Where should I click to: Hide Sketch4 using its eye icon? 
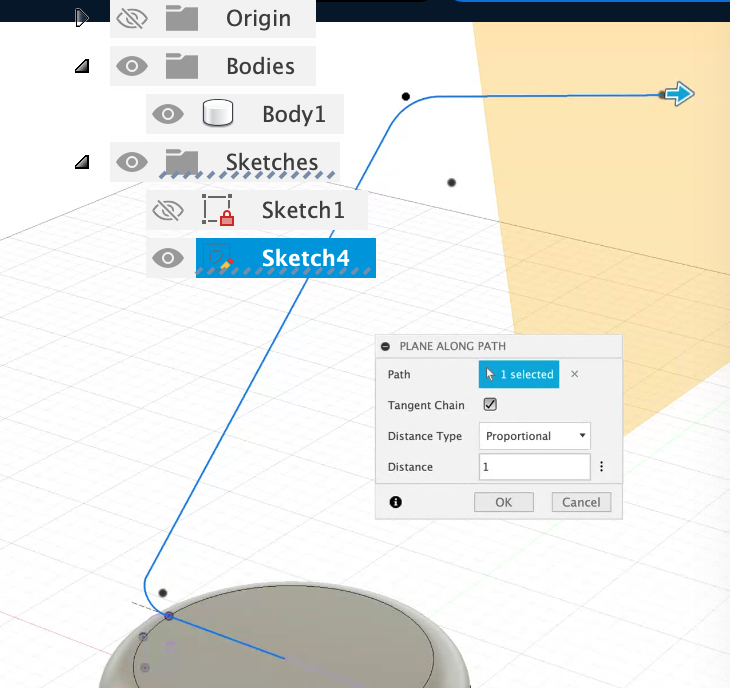point(168,258)
